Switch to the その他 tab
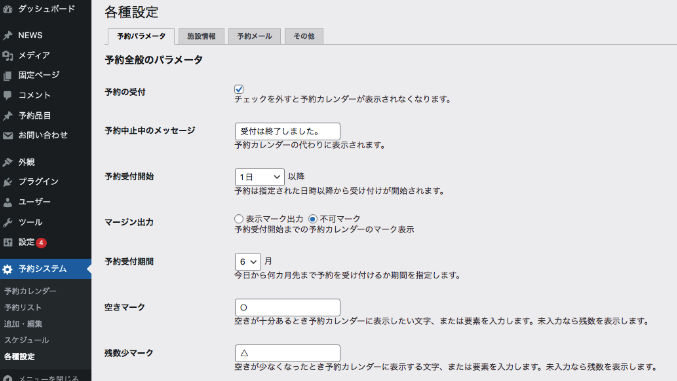Viewport: 677px width, 381px height. tap(304, 36)
